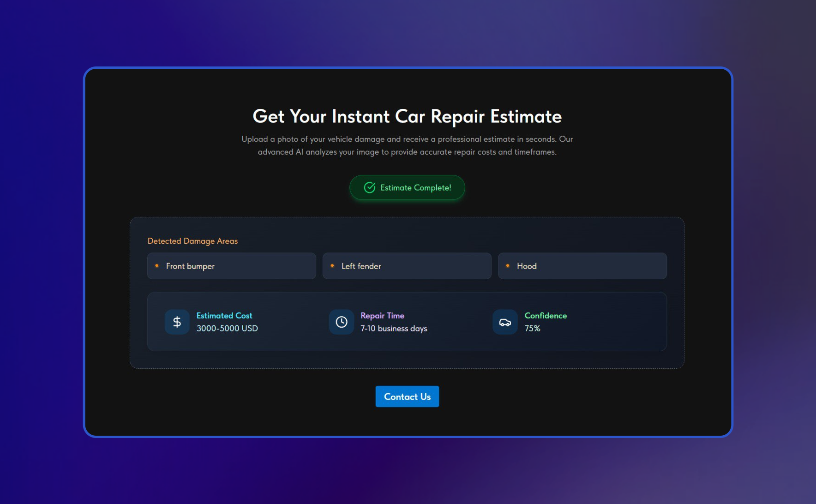Select the Hood damage label
816x504 pixels.
(527, 266)
